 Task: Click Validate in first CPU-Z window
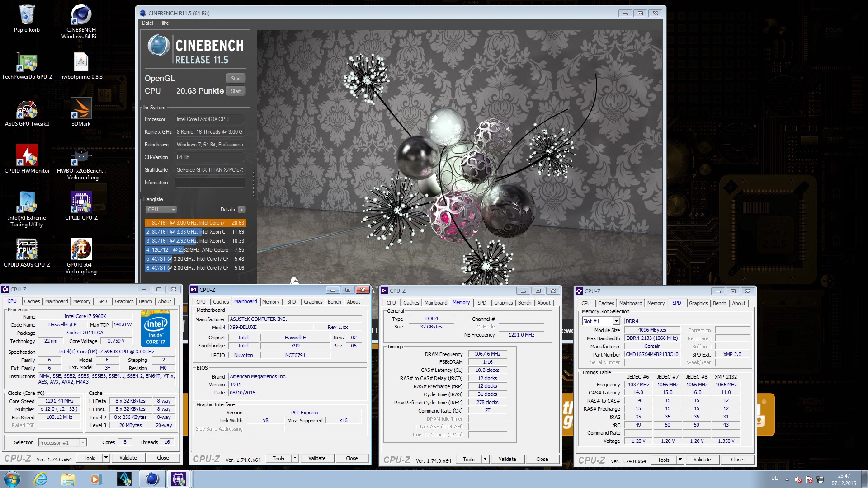128,458
